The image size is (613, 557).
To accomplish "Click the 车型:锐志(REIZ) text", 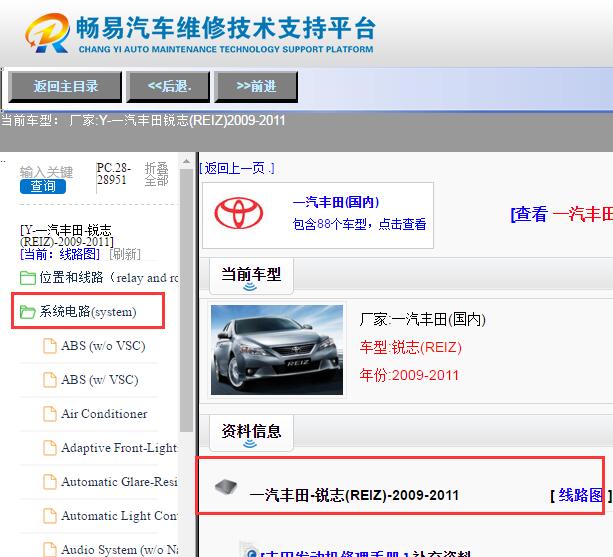I will (410, 347).
